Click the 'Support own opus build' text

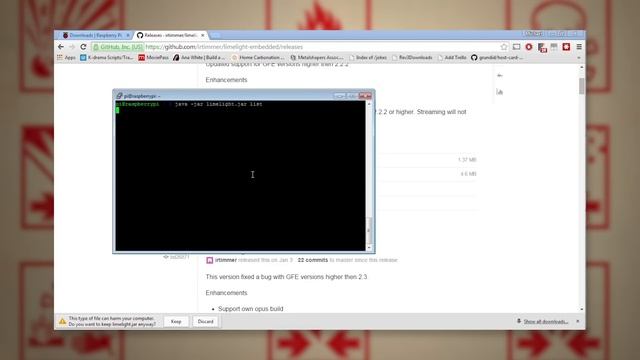tap(251, 309)
